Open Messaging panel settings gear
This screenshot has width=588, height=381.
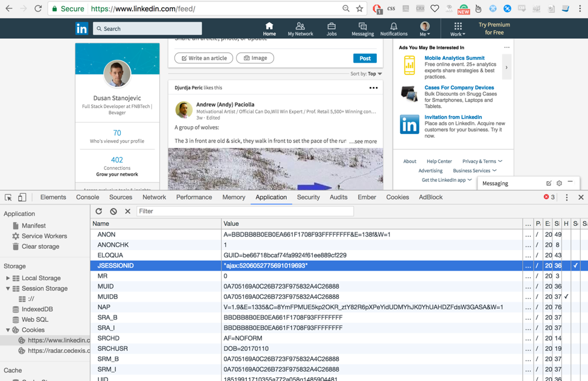559,184
